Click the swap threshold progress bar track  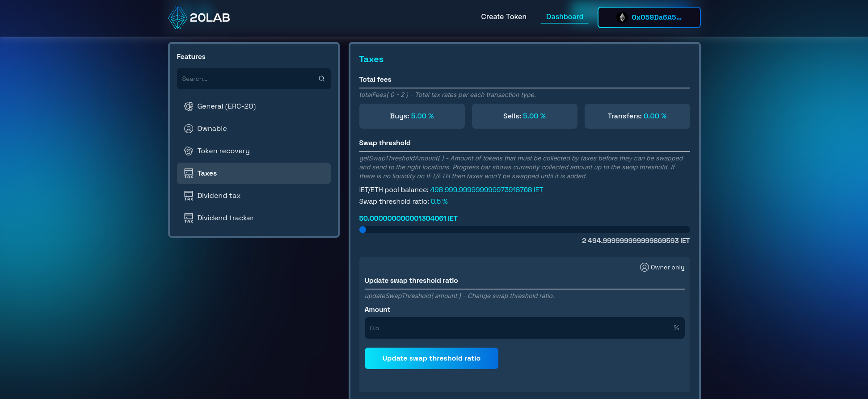click(x=524, y=230)
